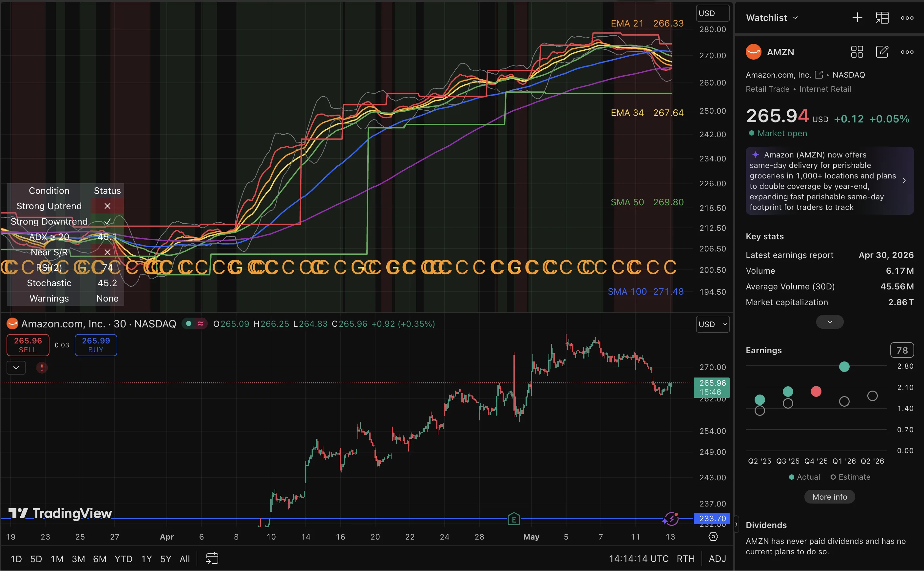Click the AI sparkle news icon

point(755,155)
